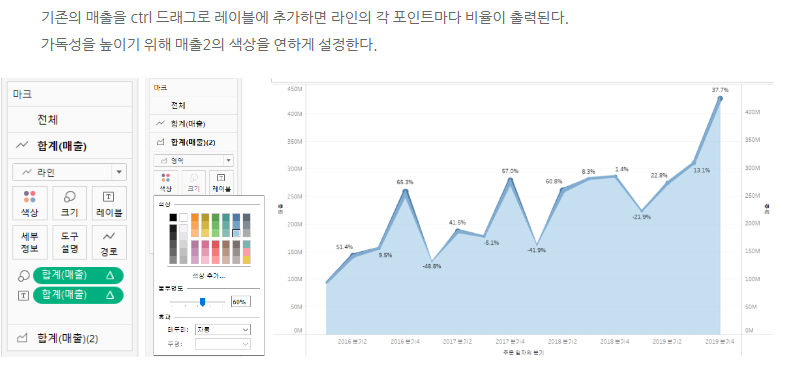This screenshot has width=801, height=367.
Task: Click the 2016 분기2 x-axis label
Action: (x=352, y=341)
